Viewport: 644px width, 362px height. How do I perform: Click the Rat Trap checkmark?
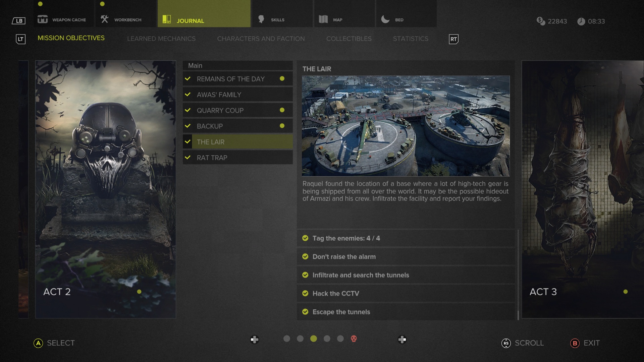[x=188, y=157]
